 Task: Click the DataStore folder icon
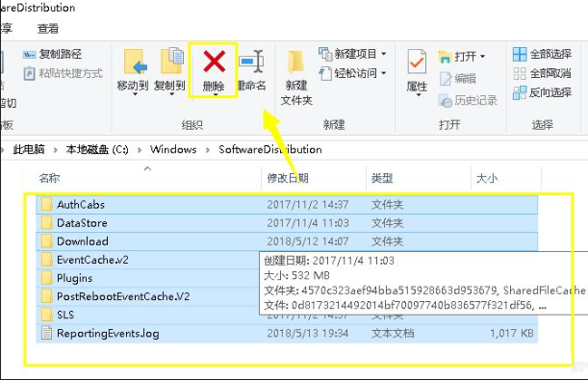pyautogui.click(x=46, y=222)
